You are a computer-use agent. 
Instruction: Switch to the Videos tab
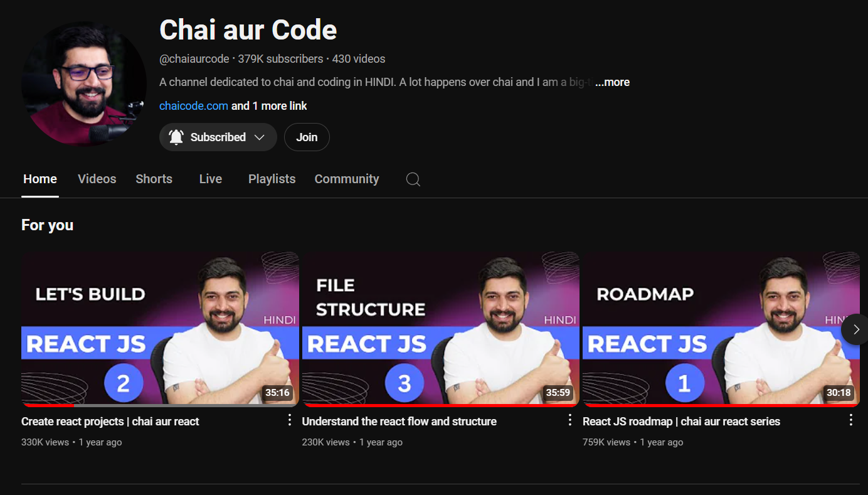coord(97,179)
